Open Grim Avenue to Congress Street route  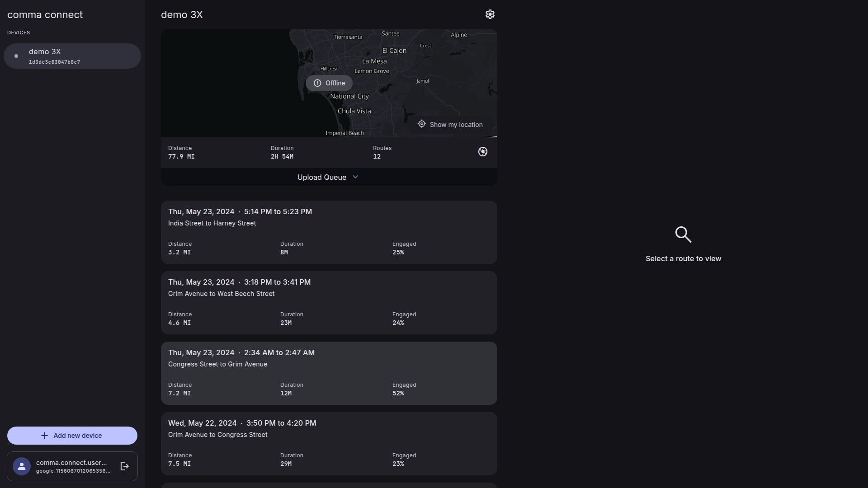coord(329,444)
